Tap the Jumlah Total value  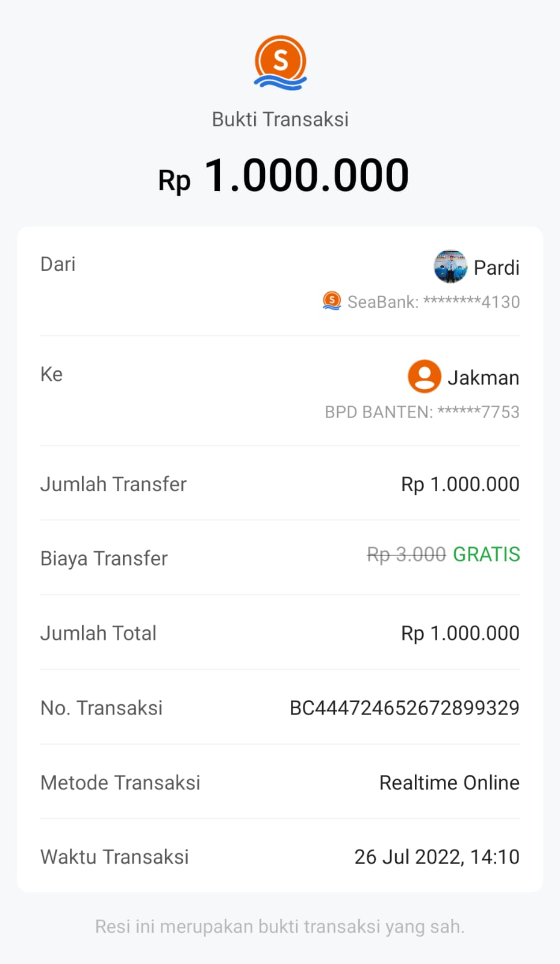(460, 633)
